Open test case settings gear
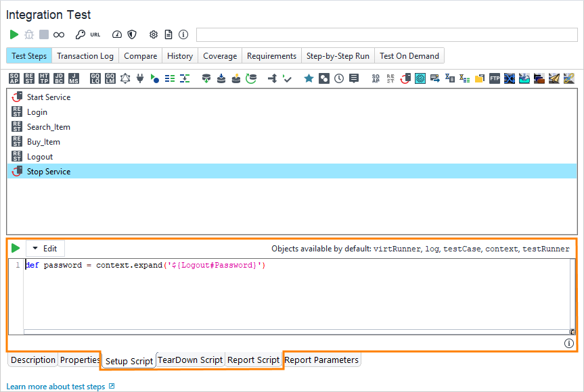The image size is (584, 392). point(154,34)
